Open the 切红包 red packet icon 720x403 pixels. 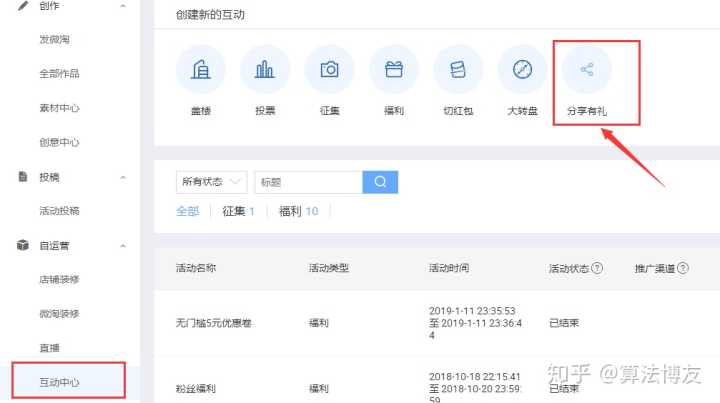(458, 70)
